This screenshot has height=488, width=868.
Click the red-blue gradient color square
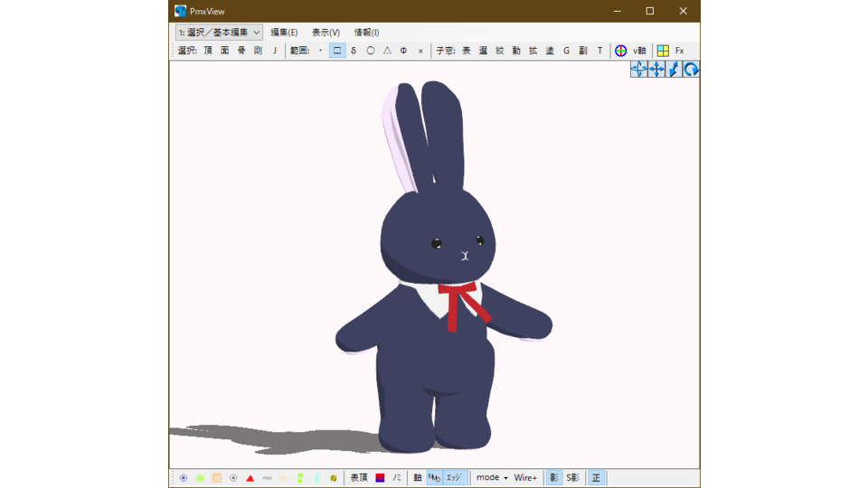(x=380, y=478)
